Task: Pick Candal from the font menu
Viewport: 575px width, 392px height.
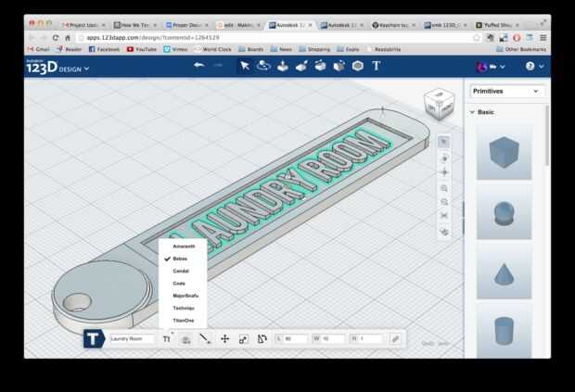Action: click(181, 271)
